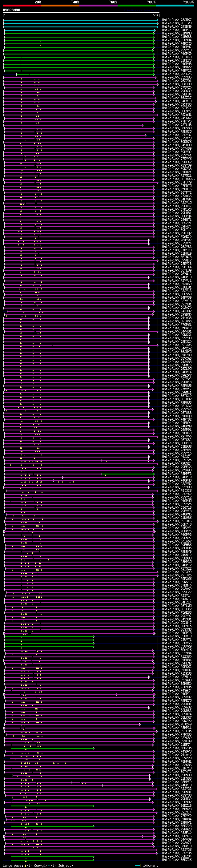Viewport: 197px width, 868px height.
Task: Select hit UniRef100_Q01C26
Action: click(x=177, y=74)
